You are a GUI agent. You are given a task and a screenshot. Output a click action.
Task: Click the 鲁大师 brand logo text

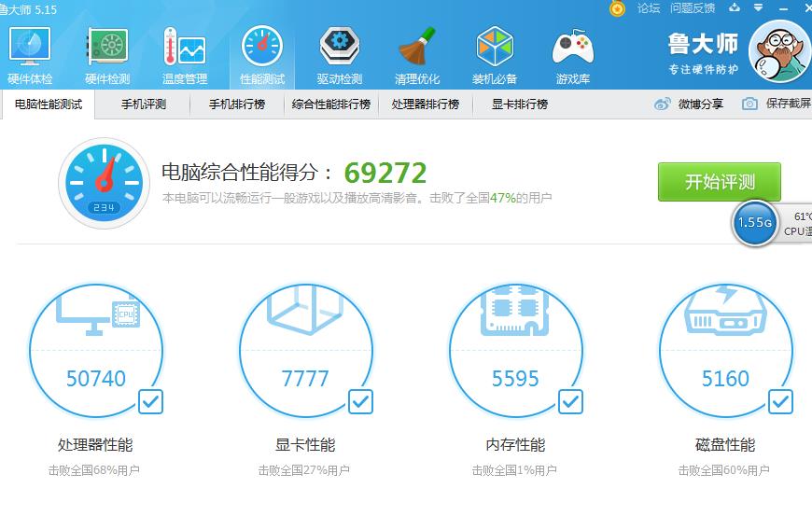[x=703, y=44]
